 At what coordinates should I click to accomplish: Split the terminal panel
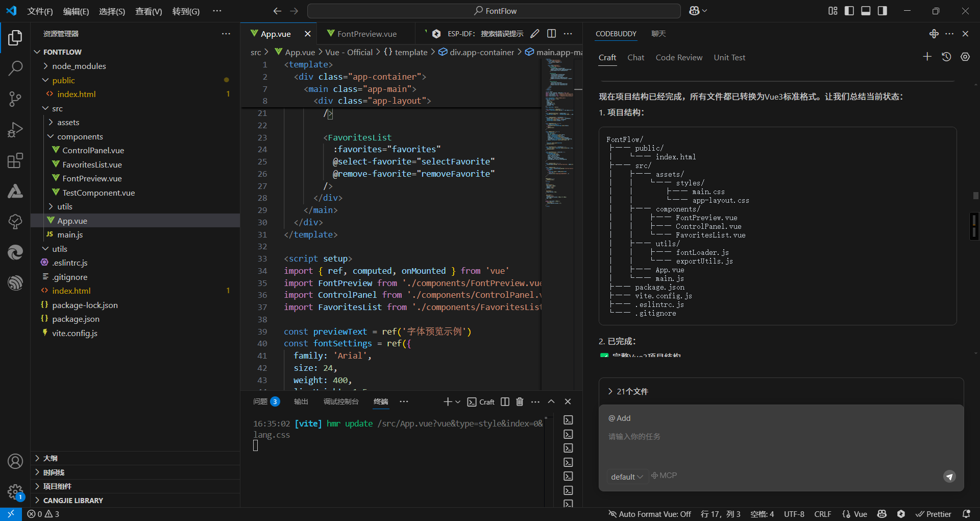click(505, 402)
